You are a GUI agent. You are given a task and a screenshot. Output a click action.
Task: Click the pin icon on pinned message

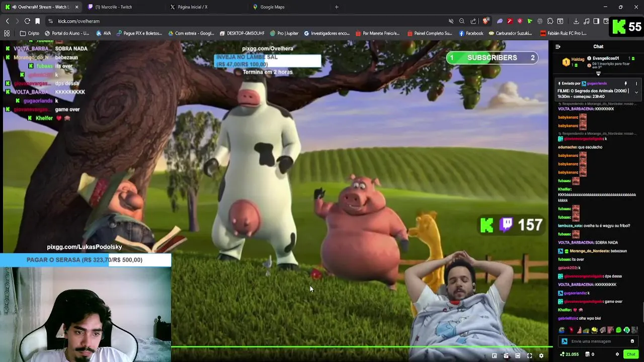(x=626, y=83)
